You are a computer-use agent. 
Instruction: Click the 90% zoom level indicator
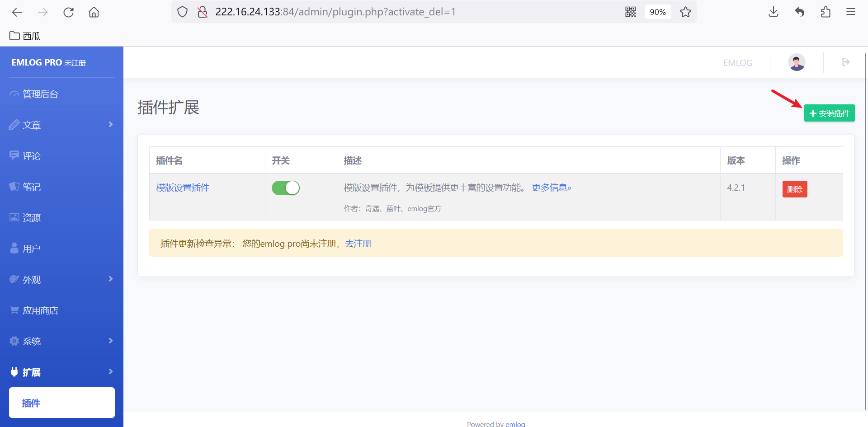(658, 12)
